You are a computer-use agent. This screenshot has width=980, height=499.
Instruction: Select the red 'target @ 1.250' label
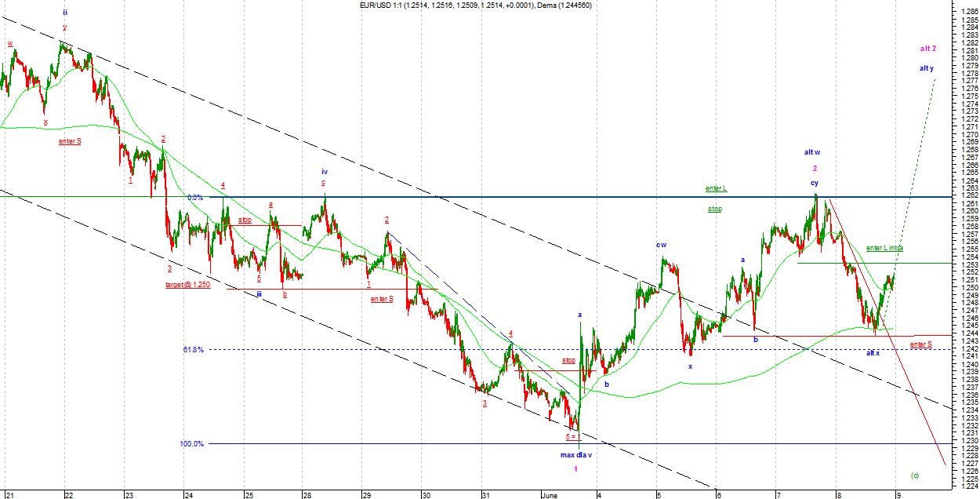[187, 284]
